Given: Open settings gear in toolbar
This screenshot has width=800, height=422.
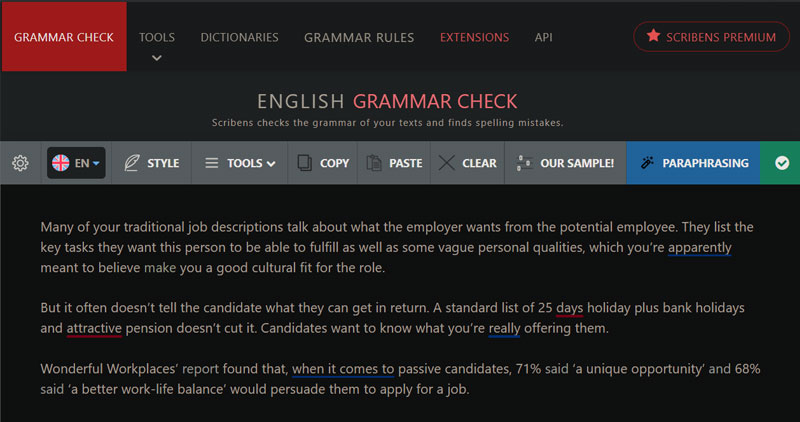Looking at the screenshot, I should (20, 163).
